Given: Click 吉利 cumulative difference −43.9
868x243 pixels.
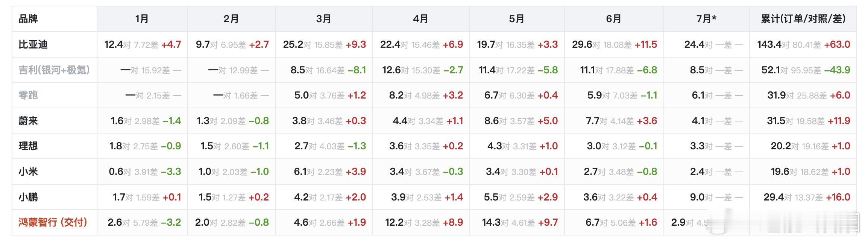Looking at the screenshot, I should tap(837, 70).
